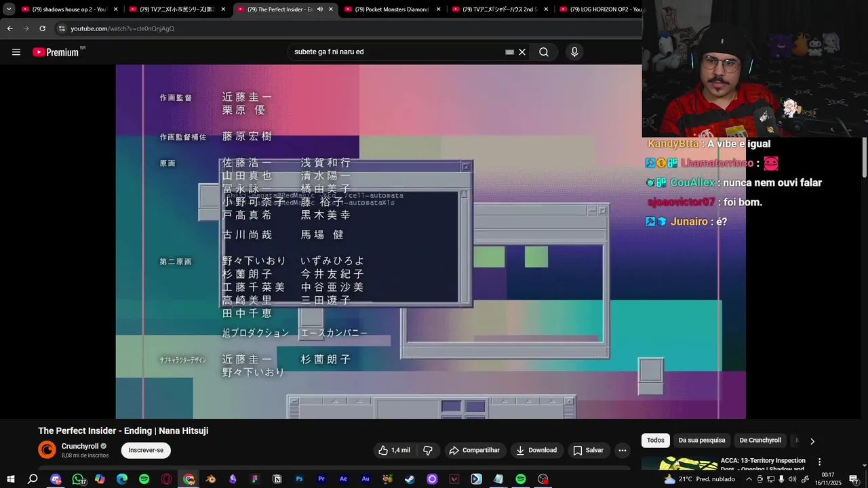The height and width of the screenshot is (488, 868).
Task: Select the De Crunchyroll chip
Action: click(759, 441)
